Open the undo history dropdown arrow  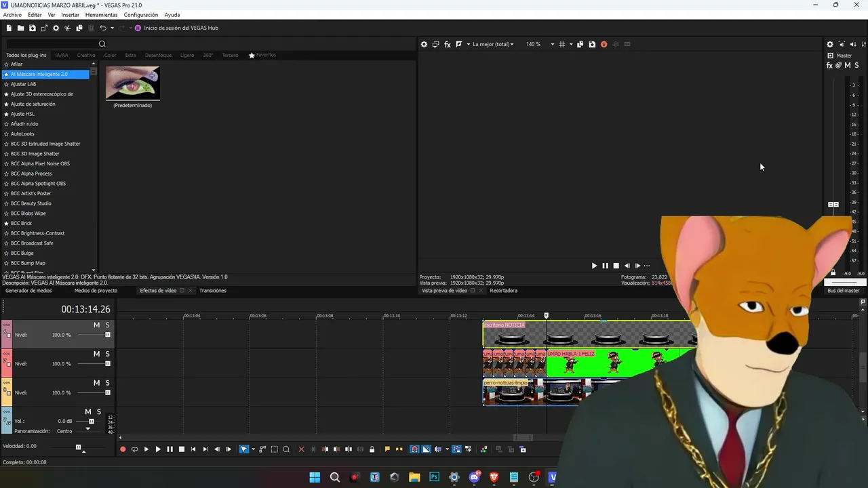[112, 28]
